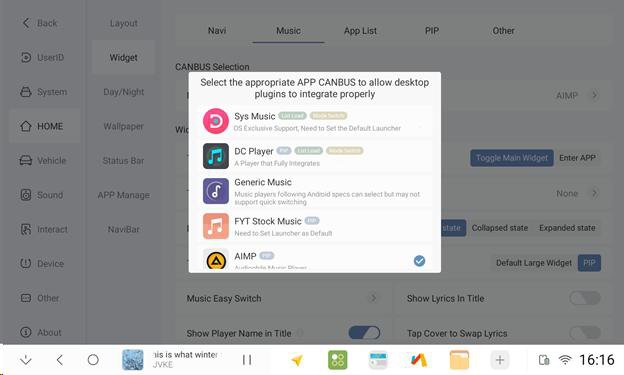
Task: Open the Layout submenu
Action: (123, 23)
